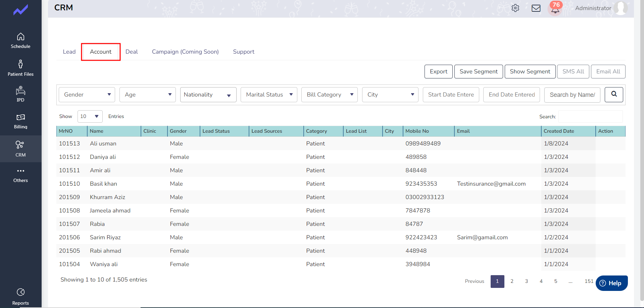Click the magnifier search button

point(614,95)
